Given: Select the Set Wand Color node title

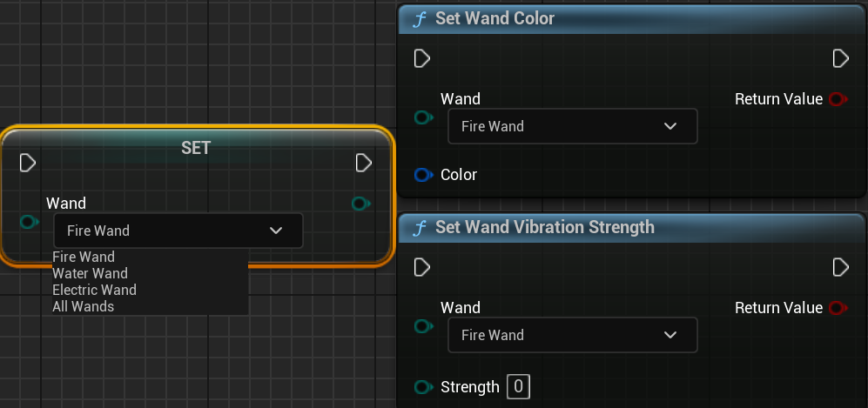Looking at the screenshot, I should pos(495,18).
